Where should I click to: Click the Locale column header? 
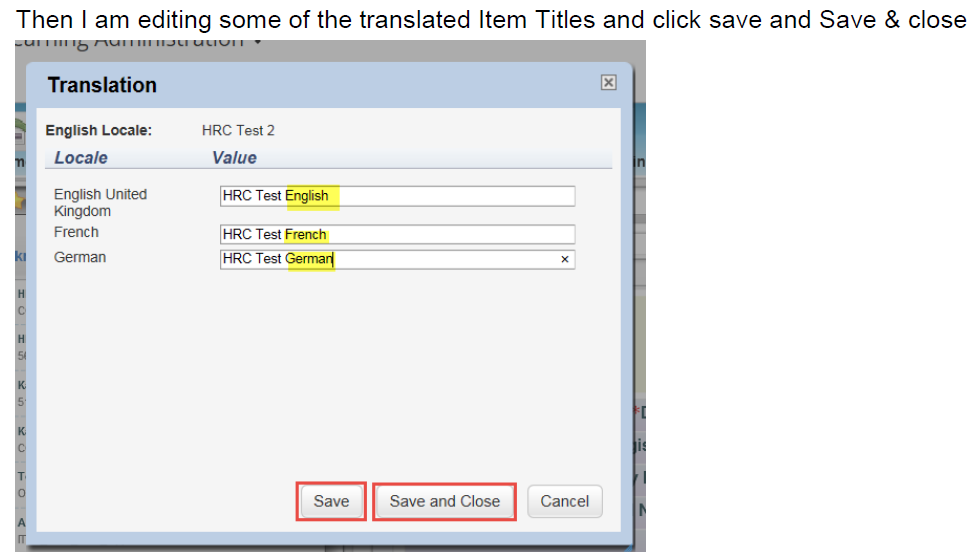pyautogui.click(x=81, y=158)
